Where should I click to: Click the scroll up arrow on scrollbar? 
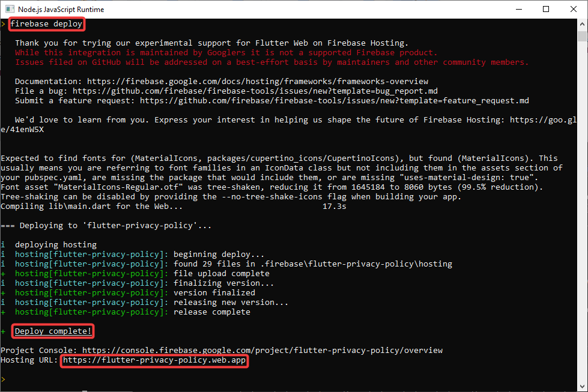[x=583, y=24]
